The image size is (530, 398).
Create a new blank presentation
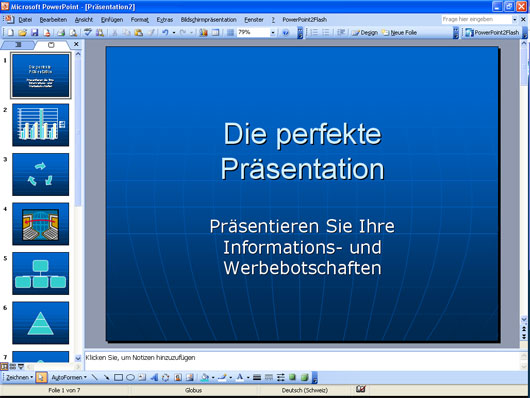point(10,33)
